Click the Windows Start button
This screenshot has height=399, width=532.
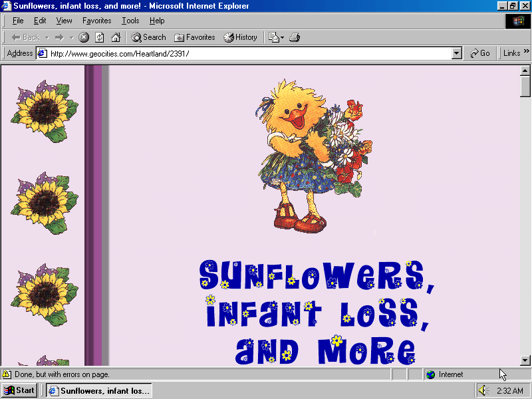click(19, 390)
